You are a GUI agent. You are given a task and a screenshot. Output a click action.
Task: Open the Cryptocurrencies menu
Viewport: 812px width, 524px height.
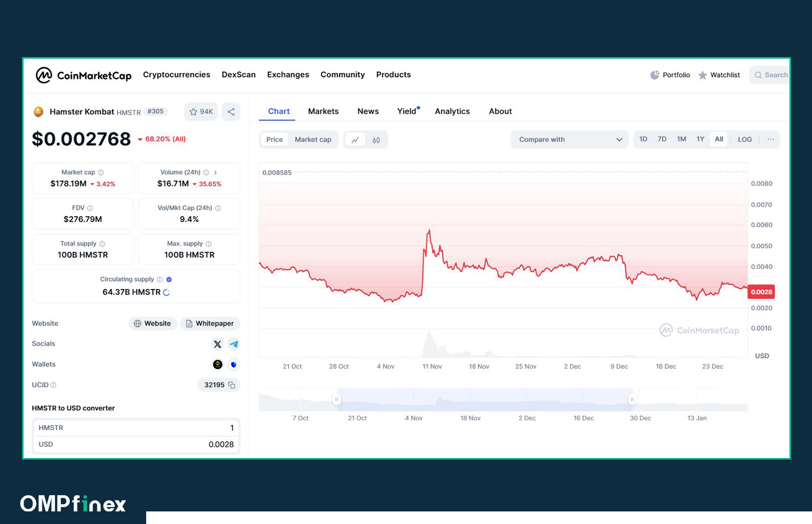coord(177,75)
